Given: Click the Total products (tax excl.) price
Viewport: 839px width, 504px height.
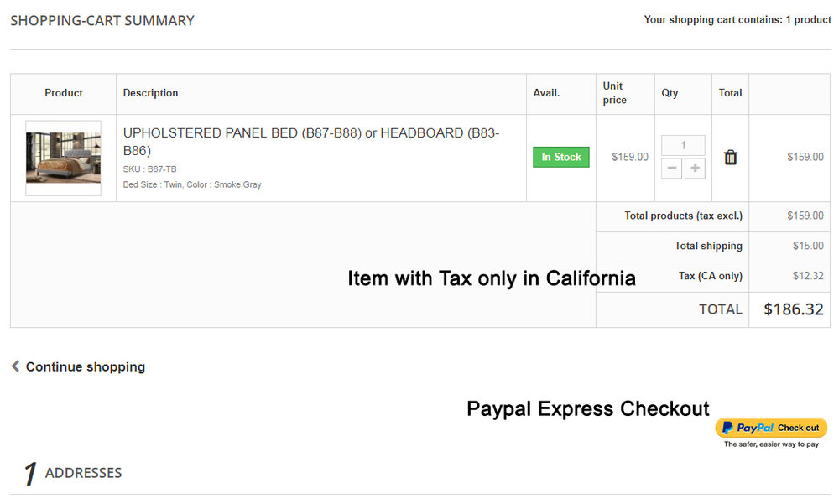Looking at the screenshot, I should click(806, 216).
